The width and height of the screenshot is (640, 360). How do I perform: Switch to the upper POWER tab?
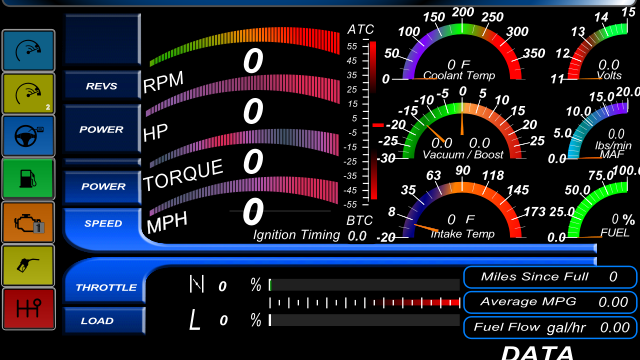[102, 129]
